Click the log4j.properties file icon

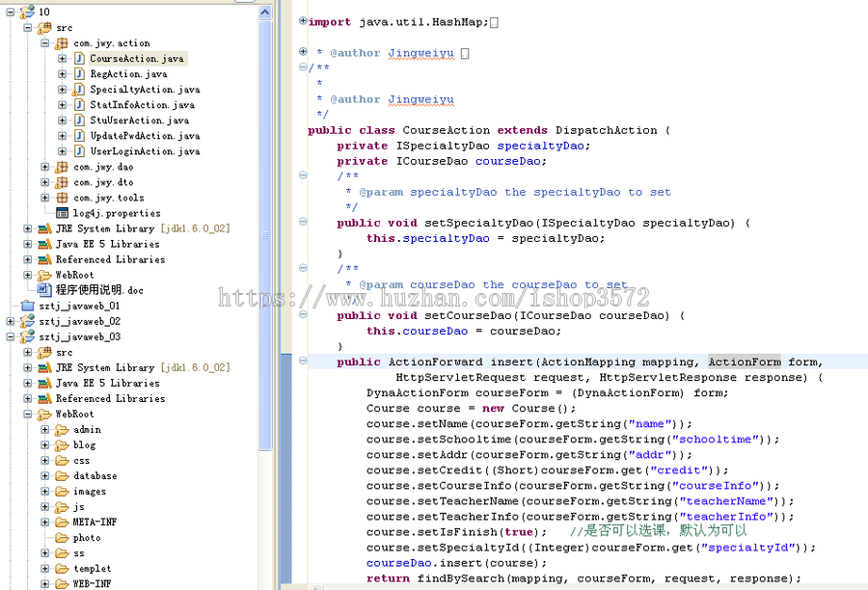62,213
